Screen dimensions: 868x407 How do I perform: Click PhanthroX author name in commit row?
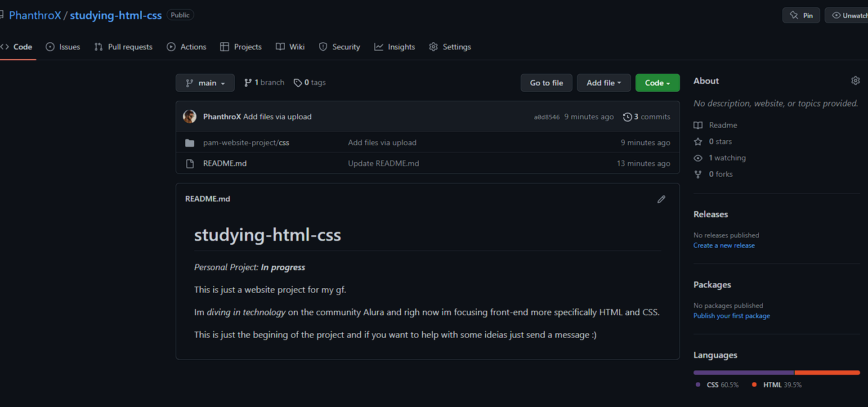222,117
